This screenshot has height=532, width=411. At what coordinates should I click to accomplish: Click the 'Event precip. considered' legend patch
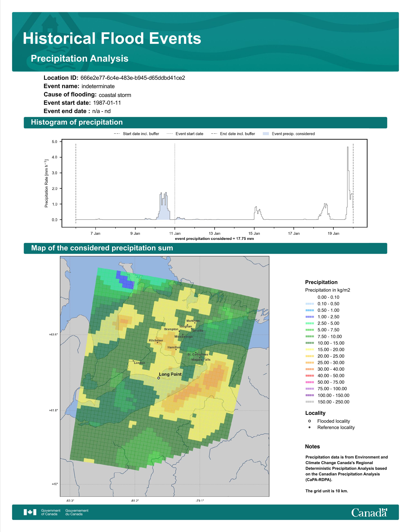[266, 134]
